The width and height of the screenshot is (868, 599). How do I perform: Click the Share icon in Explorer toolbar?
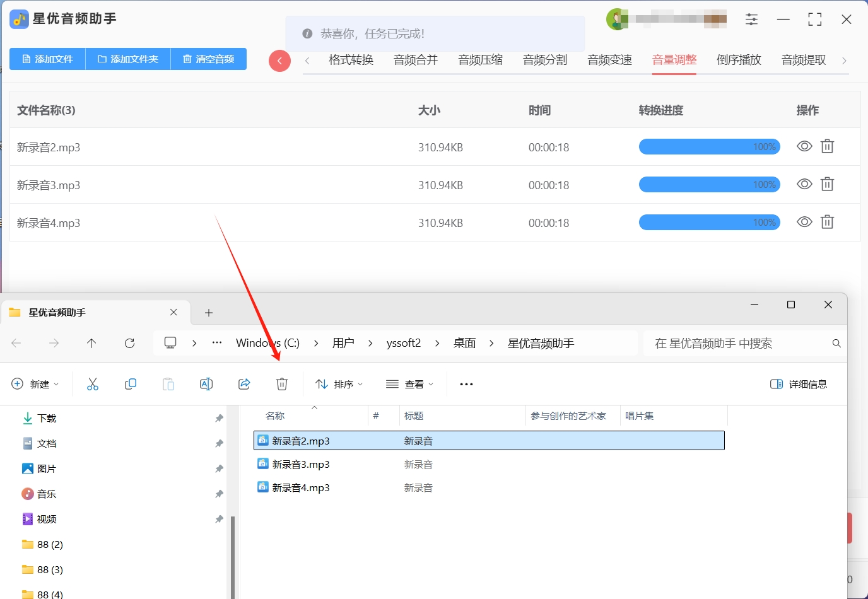click(244, 384)
